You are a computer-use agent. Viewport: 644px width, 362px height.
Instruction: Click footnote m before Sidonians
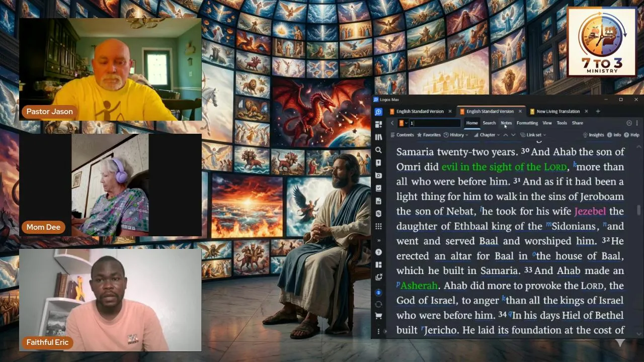pyautogui.click(x=548, y=225)
